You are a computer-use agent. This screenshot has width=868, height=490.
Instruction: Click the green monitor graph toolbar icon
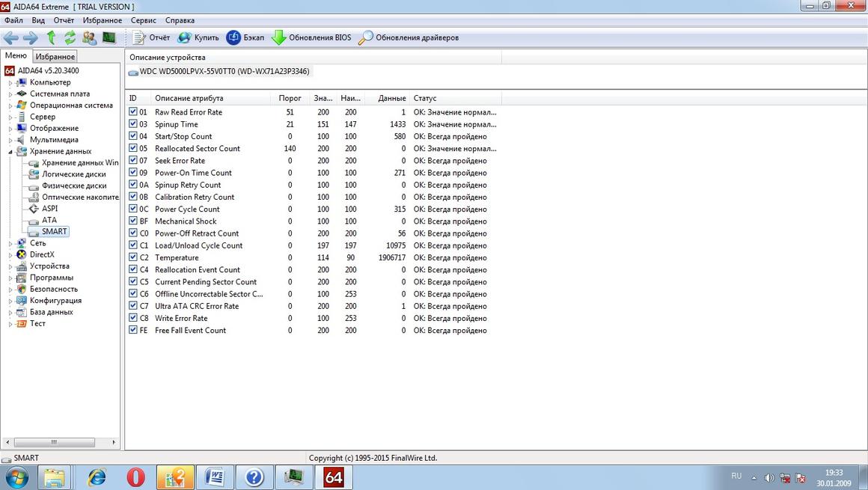109,37
